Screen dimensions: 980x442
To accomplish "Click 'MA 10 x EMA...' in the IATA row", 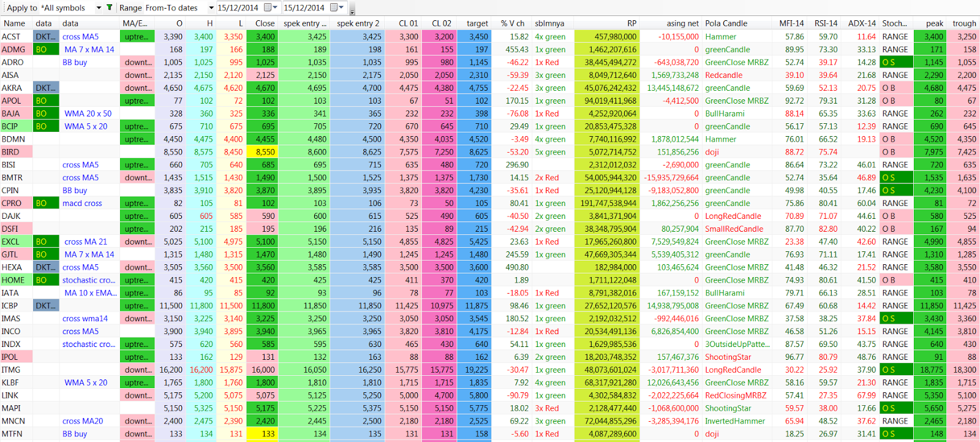I will tap(91, 293).
